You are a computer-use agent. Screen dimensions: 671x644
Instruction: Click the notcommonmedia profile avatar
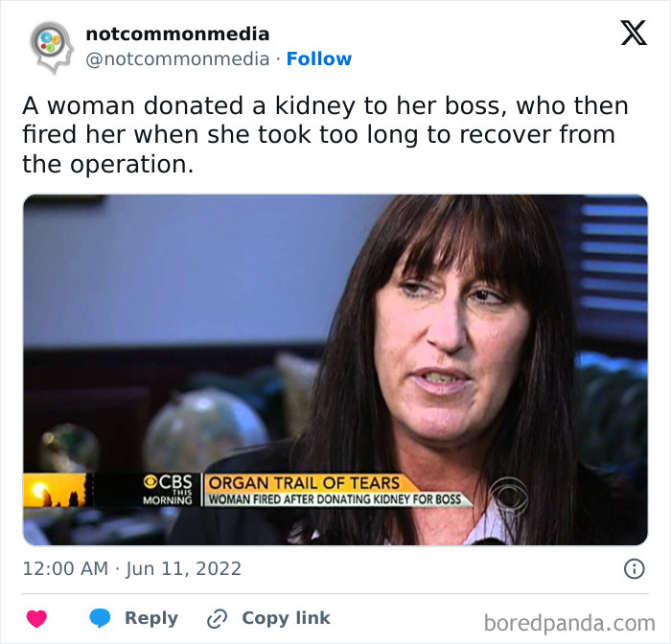52,47
